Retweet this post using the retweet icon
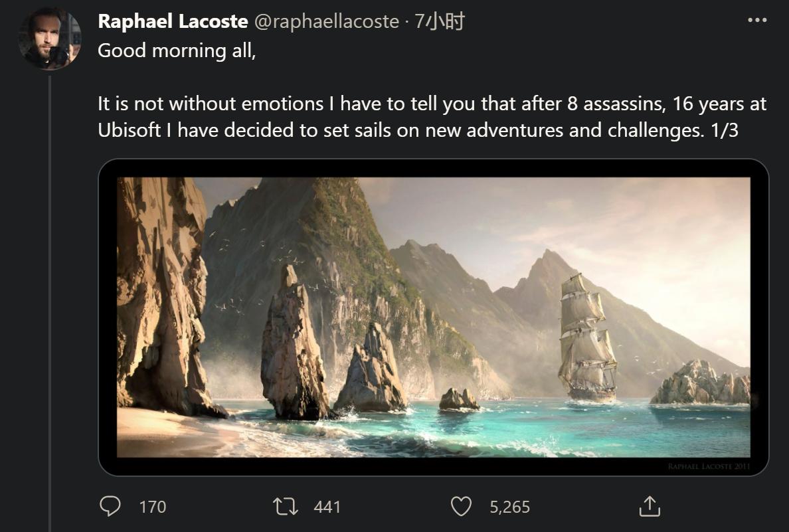 point(285,507)
